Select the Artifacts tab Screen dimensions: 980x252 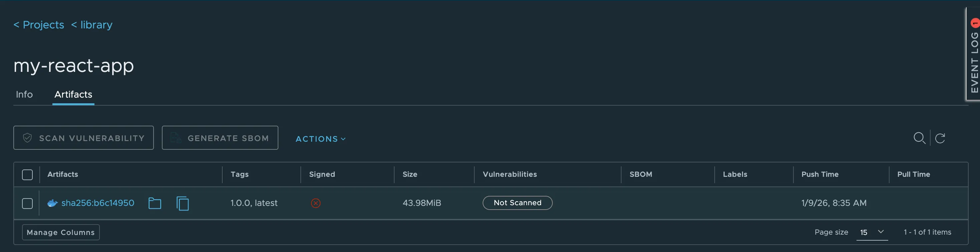coord(73,94)
